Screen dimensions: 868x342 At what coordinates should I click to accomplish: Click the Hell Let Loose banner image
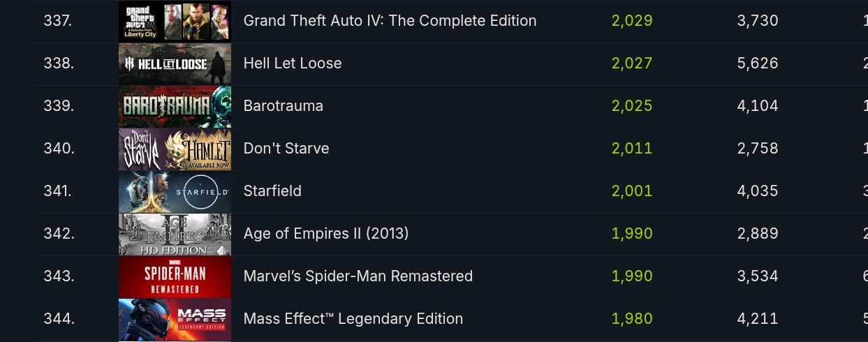175,64
